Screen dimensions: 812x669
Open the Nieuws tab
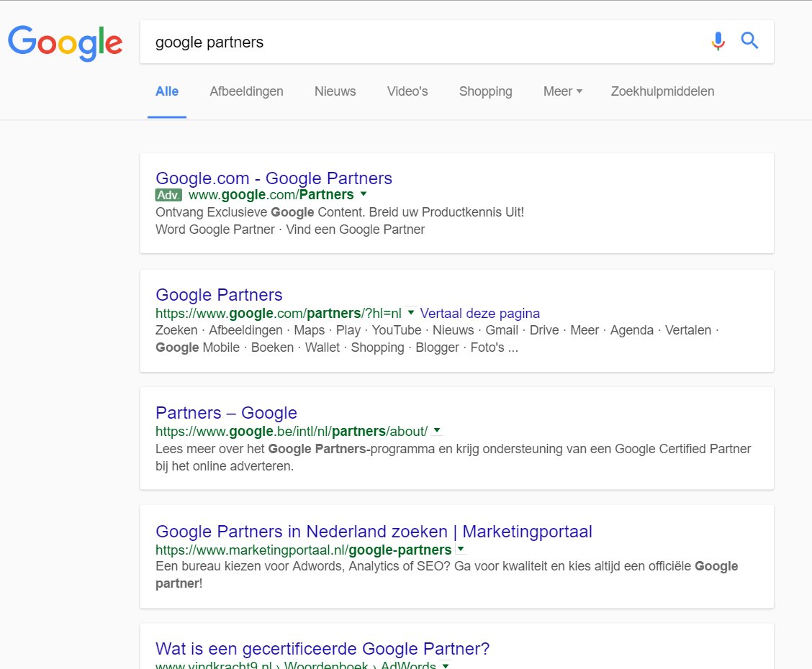[335, 91]
